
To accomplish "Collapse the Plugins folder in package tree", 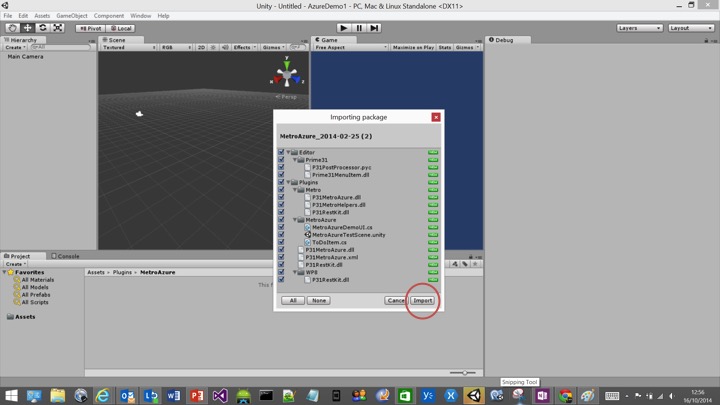I will click(288, 182).
